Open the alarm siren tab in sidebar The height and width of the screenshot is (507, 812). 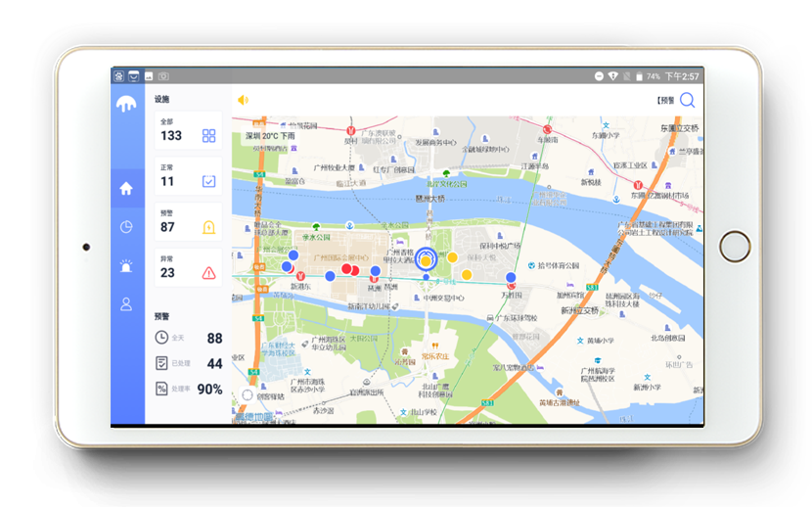[x=126, y=266]
